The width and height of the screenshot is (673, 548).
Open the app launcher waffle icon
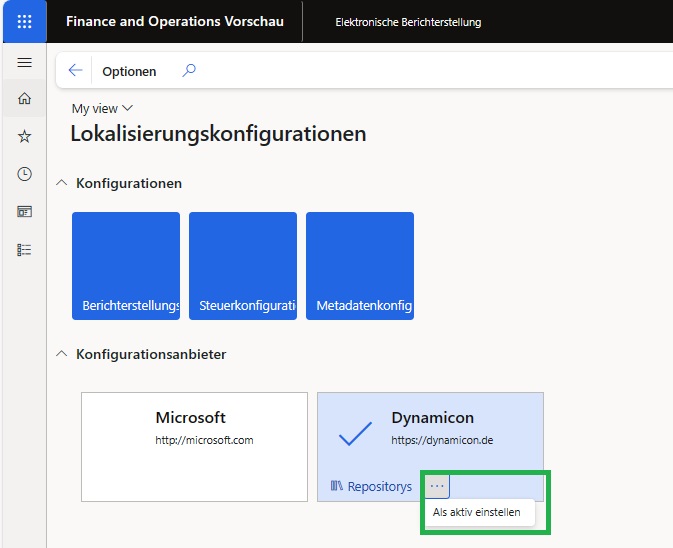pos(25,21)
